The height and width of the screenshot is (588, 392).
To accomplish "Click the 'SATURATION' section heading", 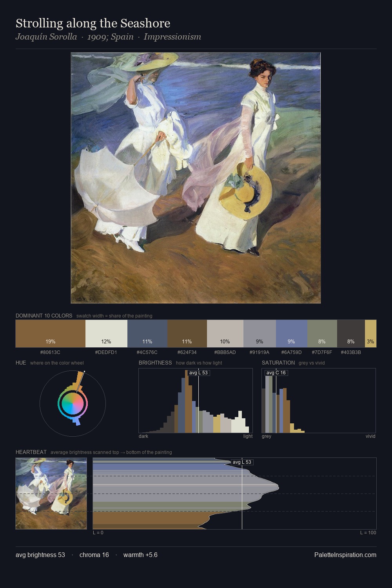I will (x=278, y=363).
